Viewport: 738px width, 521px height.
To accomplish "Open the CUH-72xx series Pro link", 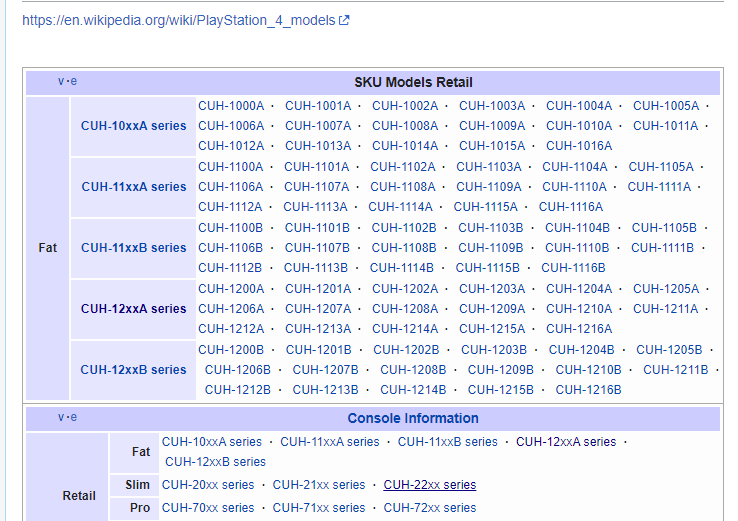I will [x=430, y=508].
